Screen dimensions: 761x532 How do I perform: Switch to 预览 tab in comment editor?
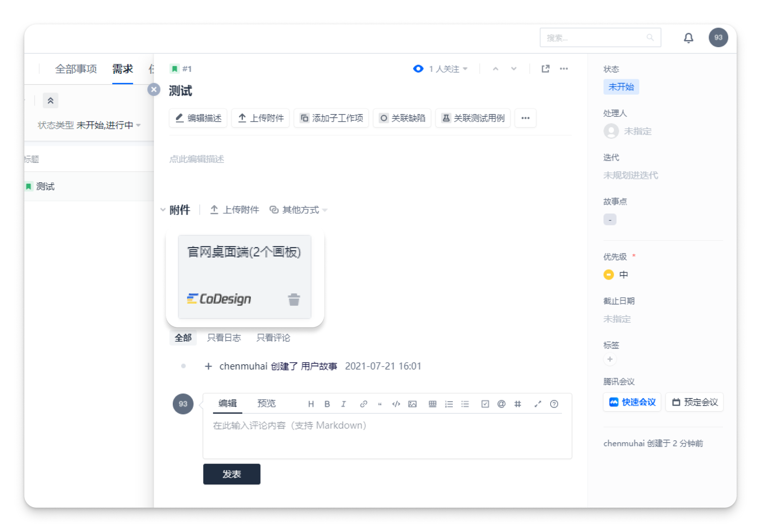(x=266, y=403)
